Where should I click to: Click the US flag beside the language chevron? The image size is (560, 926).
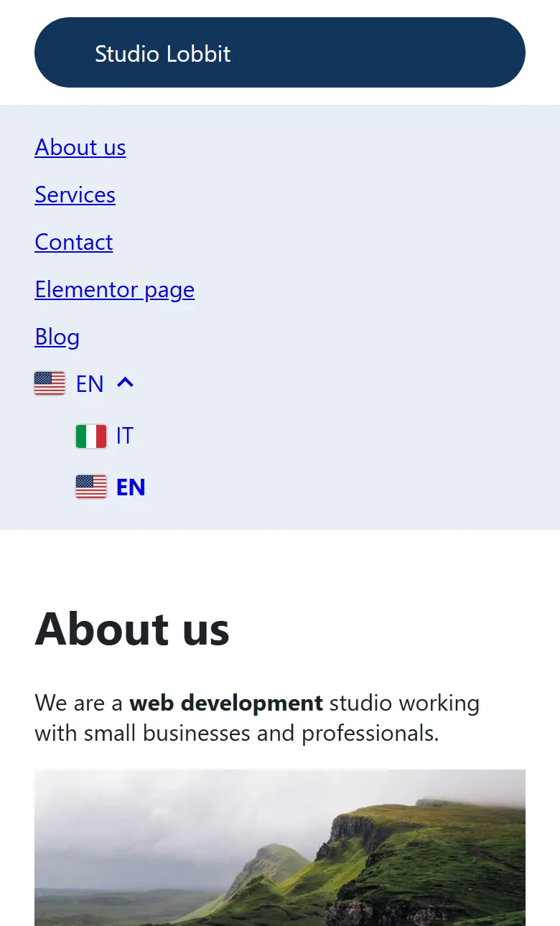(x=50, y=383)
